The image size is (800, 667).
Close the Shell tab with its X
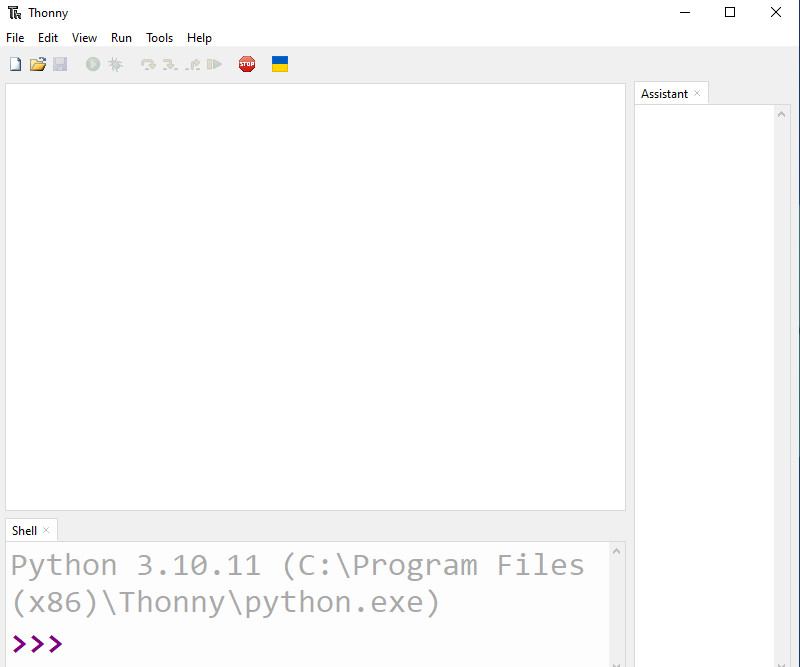[46, 530]
